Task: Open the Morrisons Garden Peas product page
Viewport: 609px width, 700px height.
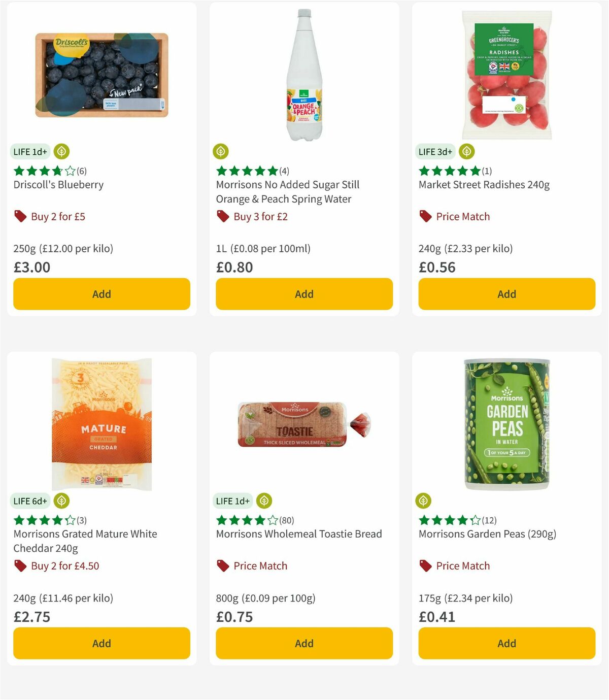Action: pyautogui.click(x=487, y=534)
